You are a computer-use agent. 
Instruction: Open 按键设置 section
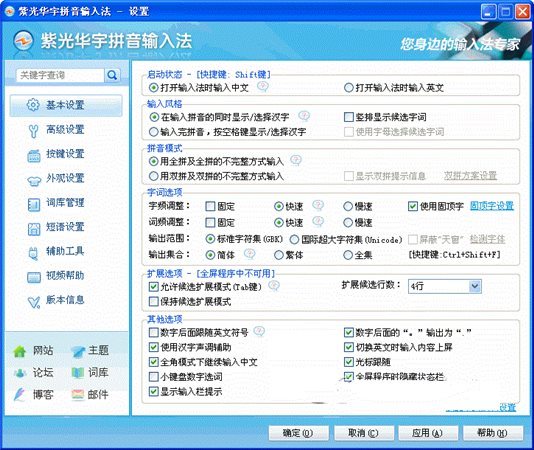[66, 154]
